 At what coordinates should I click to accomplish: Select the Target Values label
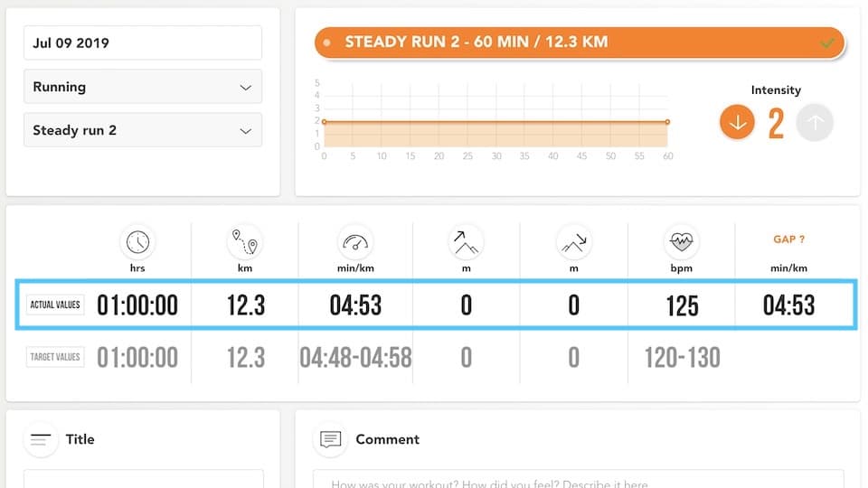[x=55, y=357]
